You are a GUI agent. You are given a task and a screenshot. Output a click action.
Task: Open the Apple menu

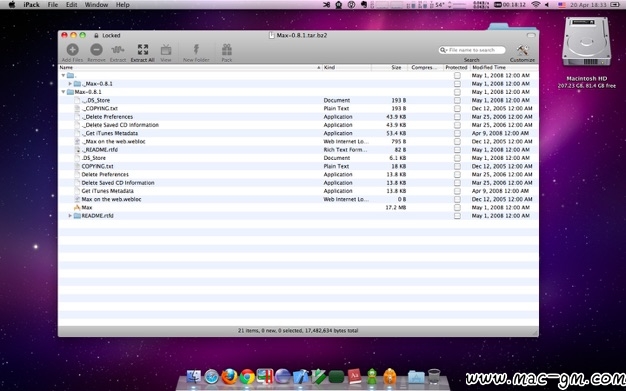pyautogui.click(x=12, y=5)
